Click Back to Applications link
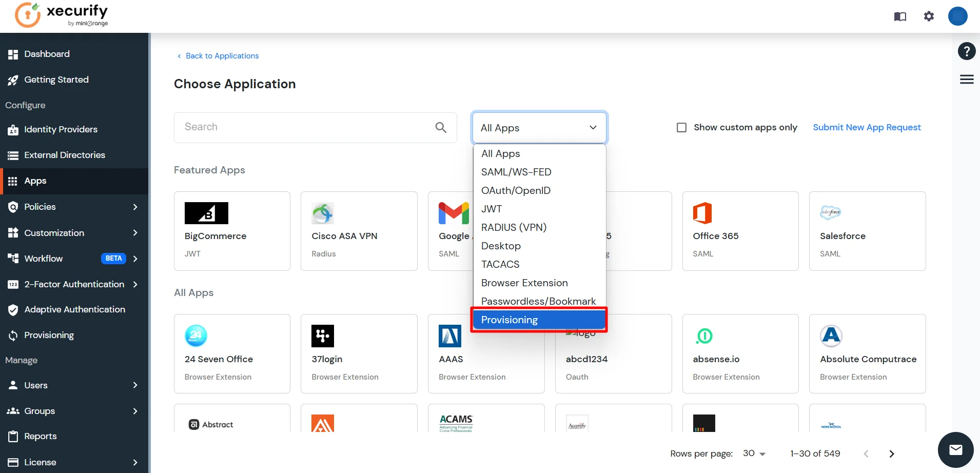This screenshot has height=473, width=980. 218,56
